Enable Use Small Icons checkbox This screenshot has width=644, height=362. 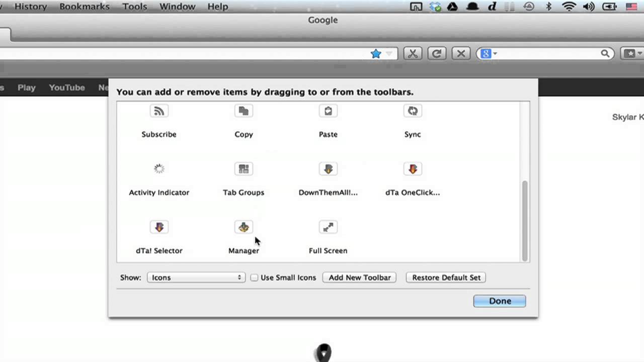click(254, 278)
